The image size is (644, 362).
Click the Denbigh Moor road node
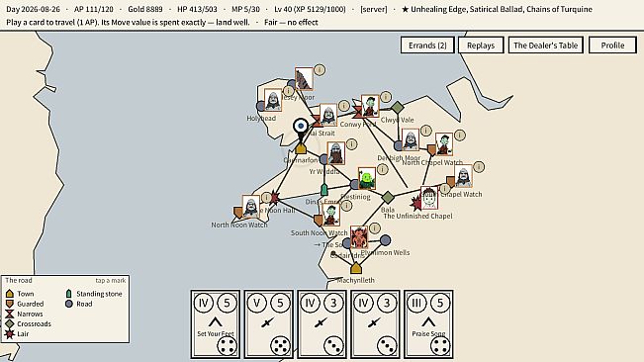click(399, 145)
